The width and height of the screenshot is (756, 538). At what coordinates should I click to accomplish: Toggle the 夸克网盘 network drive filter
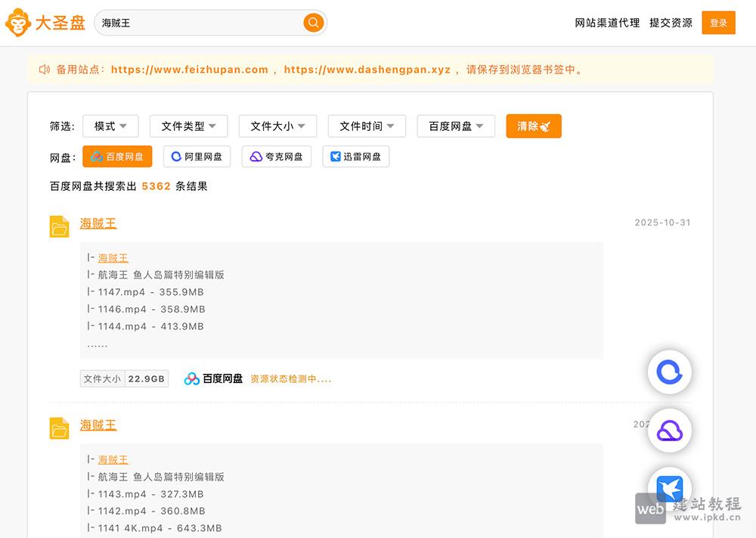click(x=277, y=157)
